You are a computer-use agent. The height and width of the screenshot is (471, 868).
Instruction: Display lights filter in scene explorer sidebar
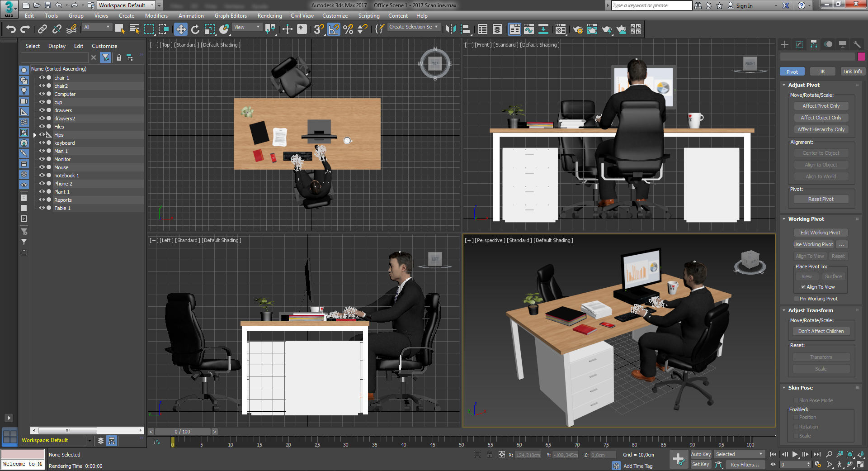24,91
